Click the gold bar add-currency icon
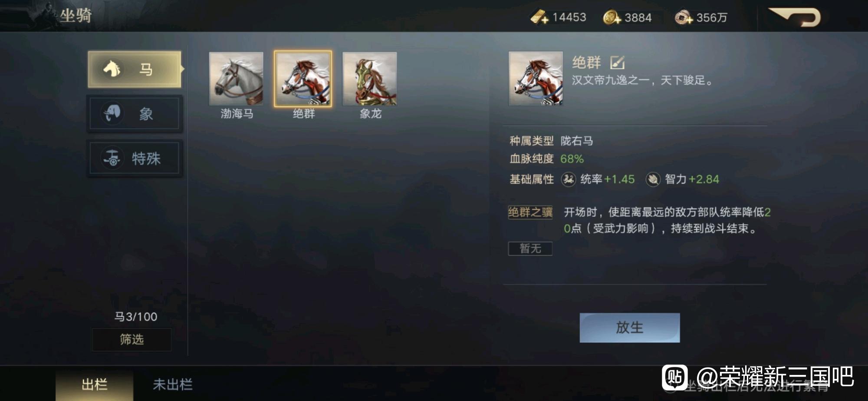 click(539, 17)
